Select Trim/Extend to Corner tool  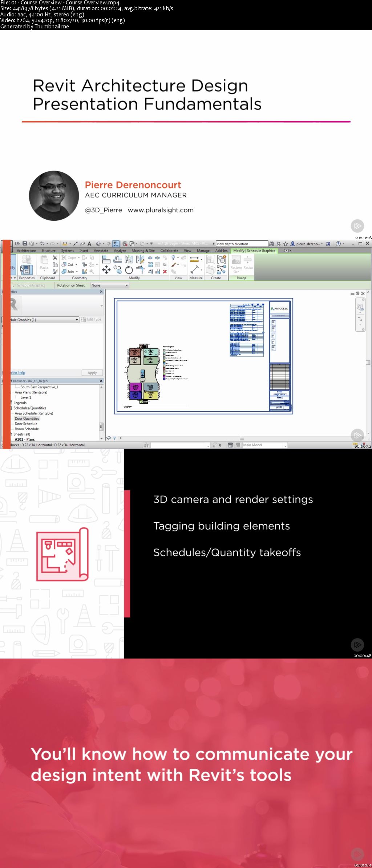coord(140,269)
